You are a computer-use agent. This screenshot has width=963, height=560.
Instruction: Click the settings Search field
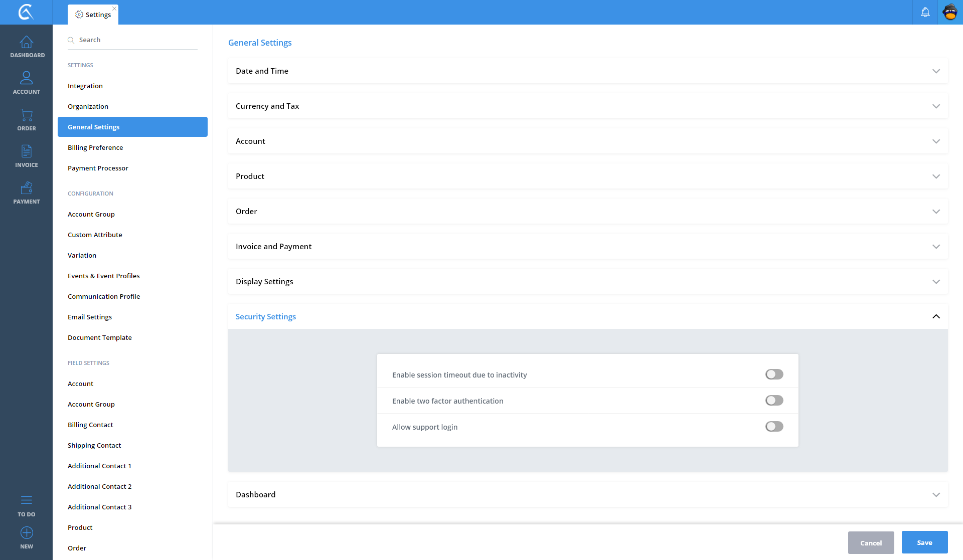pos(135,40)
